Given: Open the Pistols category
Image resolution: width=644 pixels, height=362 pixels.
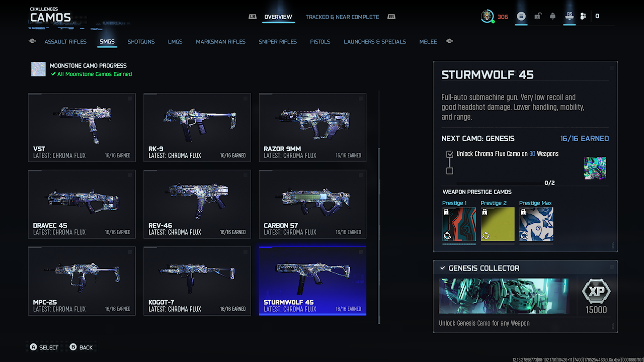Looking at the screenshot, I should pos(320,42).
